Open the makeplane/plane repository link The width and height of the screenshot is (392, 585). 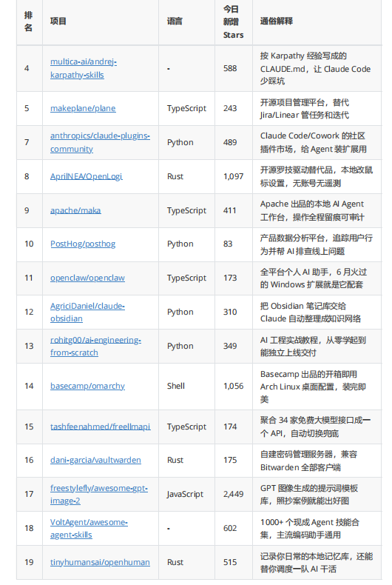(x=83, y=108)
